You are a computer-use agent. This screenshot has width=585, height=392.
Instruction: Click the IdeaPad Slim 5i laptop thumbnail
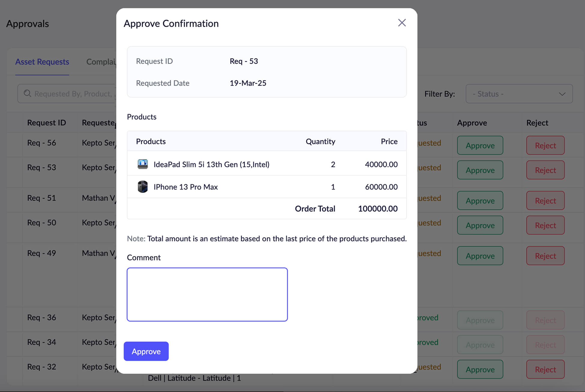click(143, 164)
